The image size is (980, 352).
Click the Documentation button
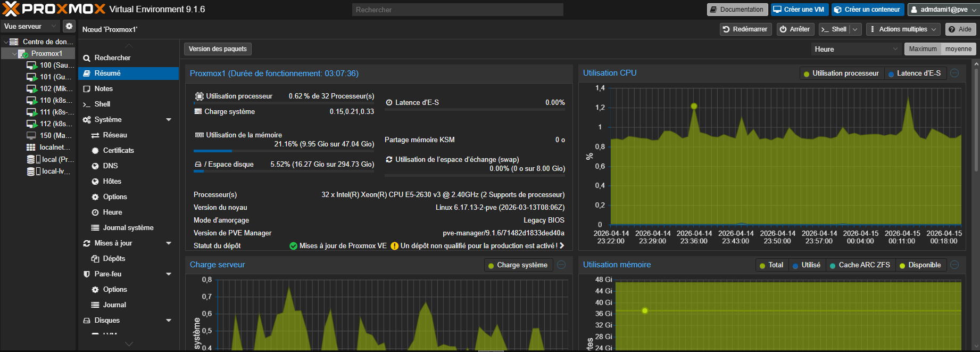737,10
